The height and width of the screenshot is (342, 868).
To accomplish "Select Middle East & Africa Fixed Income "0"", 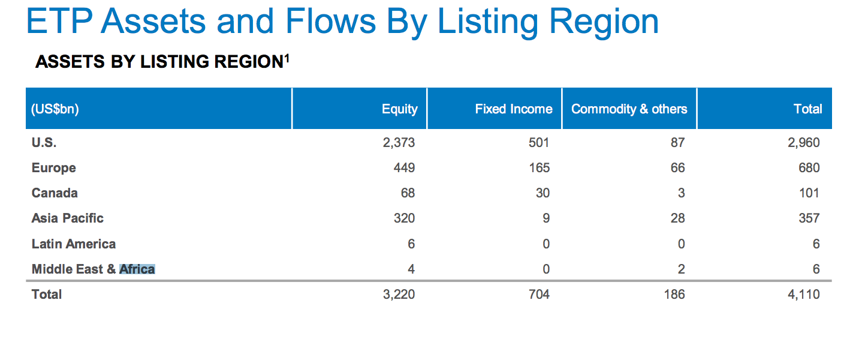I will click(x=546, y=269).
